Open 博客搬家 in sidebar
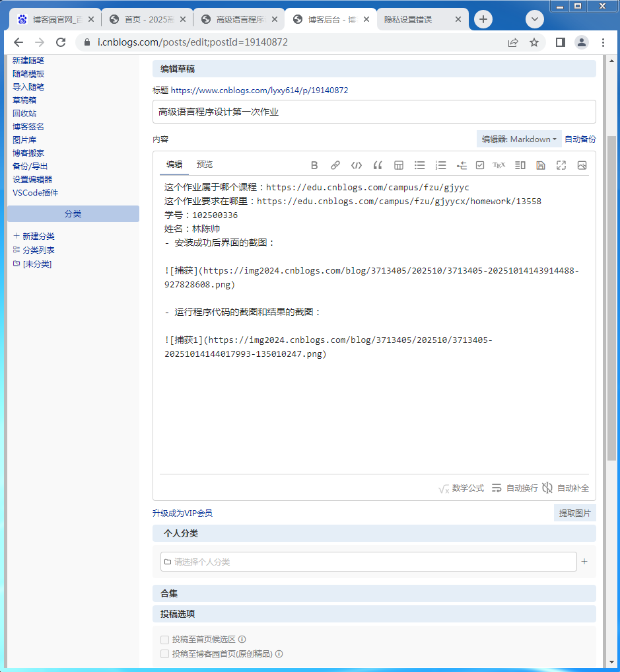 [28, 153]
